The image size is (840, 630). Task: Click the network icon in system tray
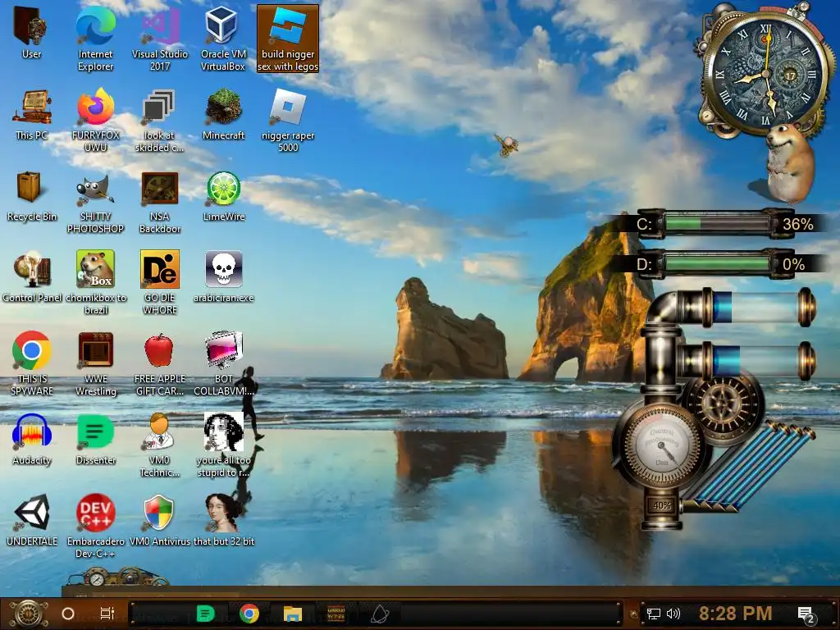coord(654,614)
